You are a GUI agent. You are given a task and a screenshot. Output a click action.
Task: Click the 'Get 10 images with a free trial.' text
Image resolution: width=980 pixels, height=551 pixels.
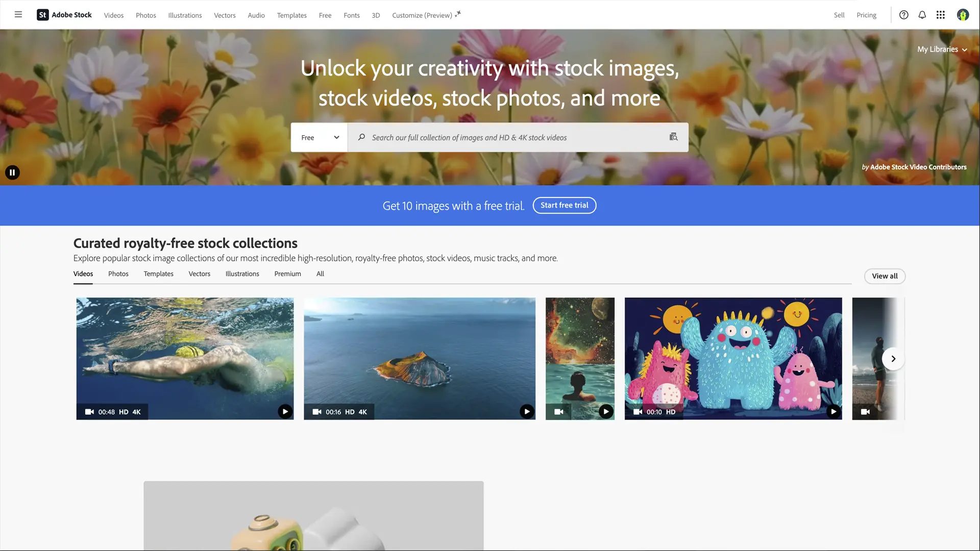point(453,206)
